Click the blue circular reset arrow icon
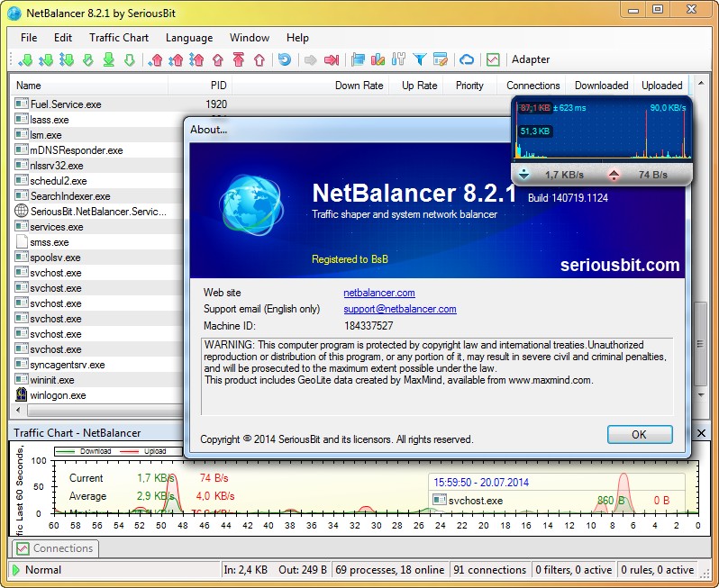 click(285, 59)
